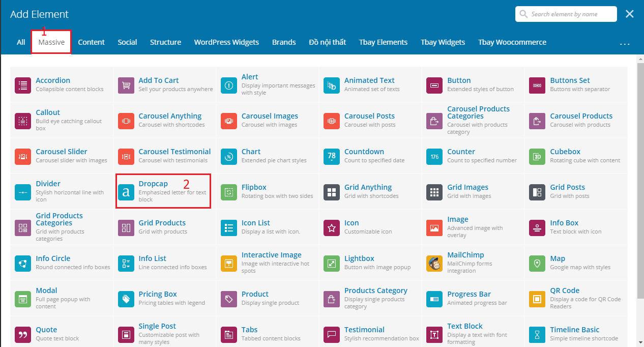Click the star Icon element icon
Viewport: 644px width, 347px height.
332,227
